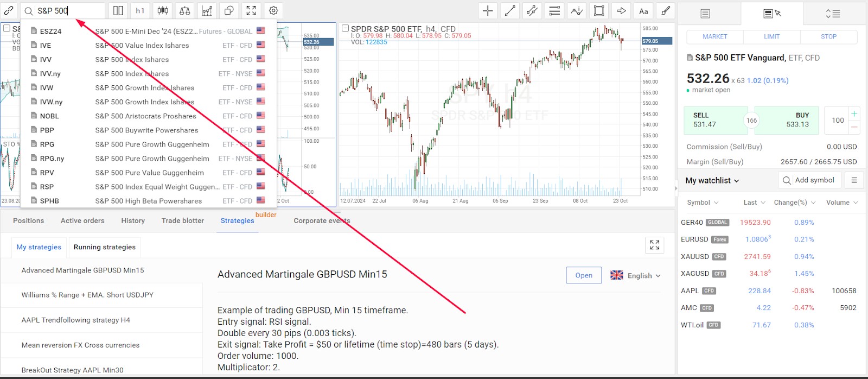The height and width of the screenshot is (379, 868).
Task: Select the MARKET order type tab
Action: click(x=714, y=36)
